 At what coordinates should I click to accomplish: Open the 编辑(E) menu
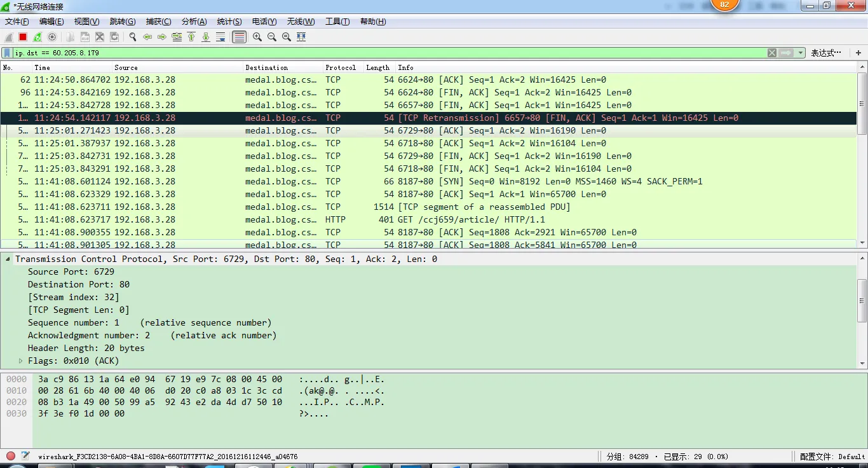51,22
